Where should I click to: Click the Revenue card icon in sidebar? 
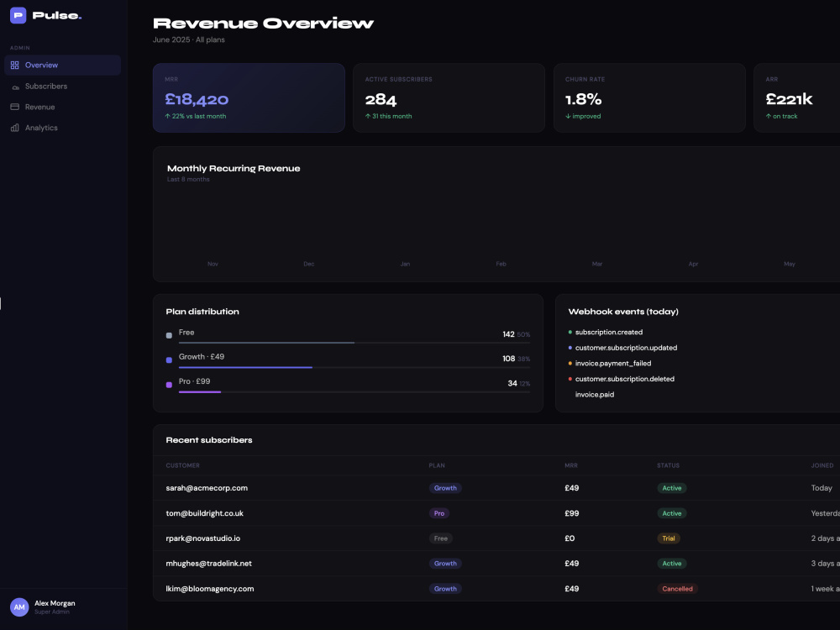(x=15, y=108)
